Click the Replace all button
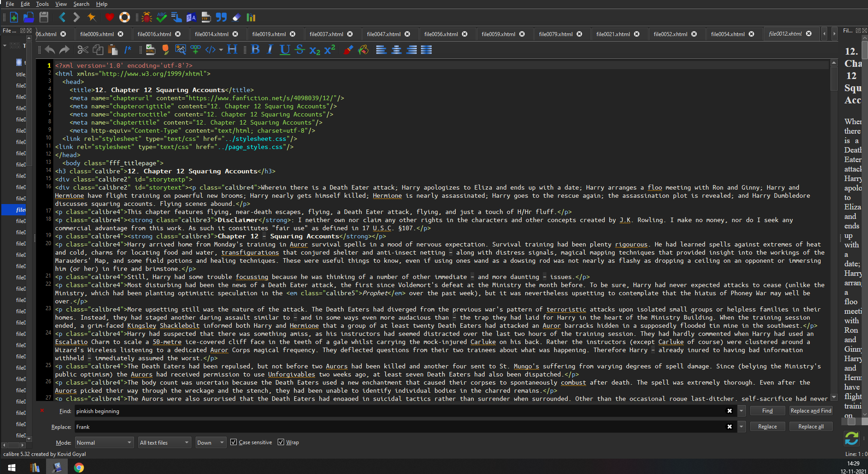This screenshot has width=868, height=474. click(811, 427)
